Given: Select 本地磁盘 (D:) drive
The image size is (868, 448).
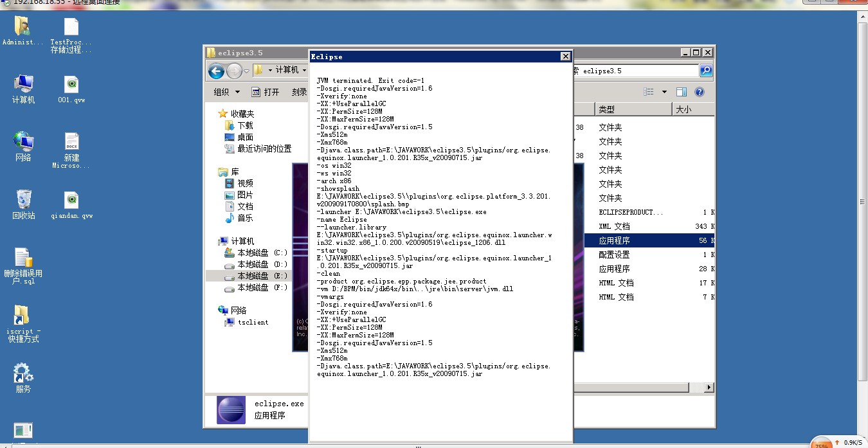Looking at the screenshot, I should (256, 264).
